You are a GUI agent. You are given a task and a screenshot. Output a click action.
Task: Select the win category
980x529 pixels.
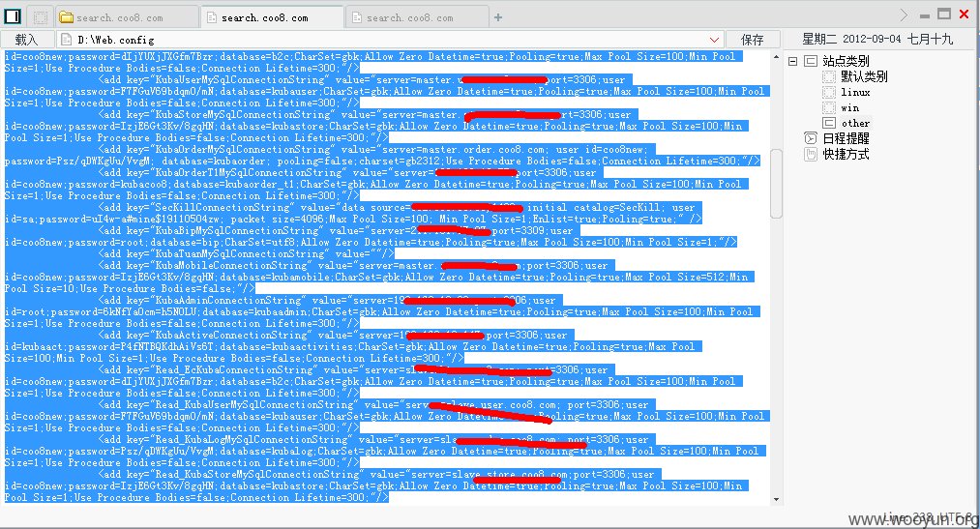850,107
